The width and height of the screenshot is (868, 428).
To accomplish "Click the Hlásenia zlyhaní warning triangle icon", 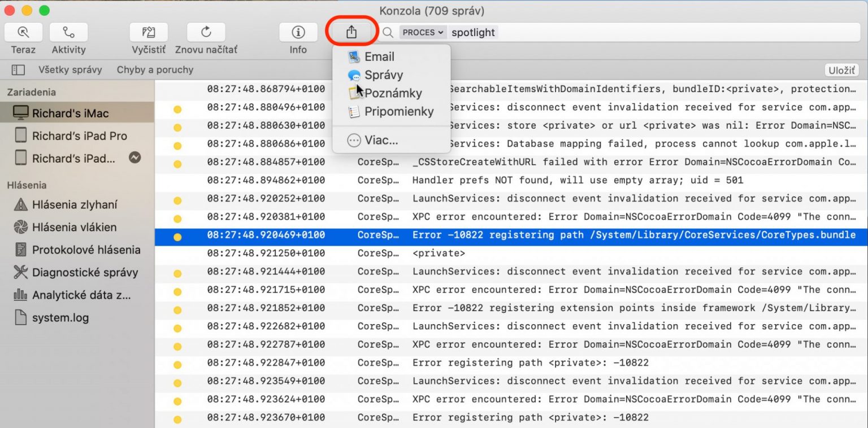I will pyautogui.click(x=20, y=204).
